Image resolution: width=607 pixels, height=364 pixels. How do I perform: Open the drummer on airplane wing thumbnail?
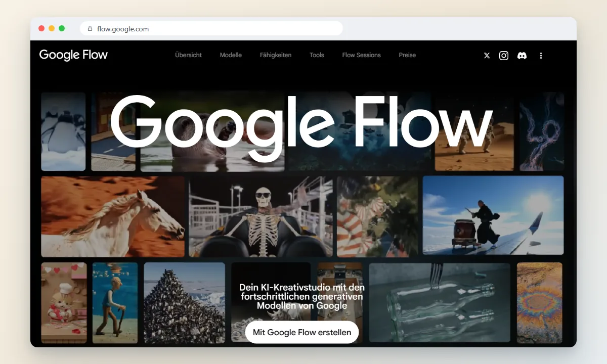pyautogui.click(x=493, y=215)
